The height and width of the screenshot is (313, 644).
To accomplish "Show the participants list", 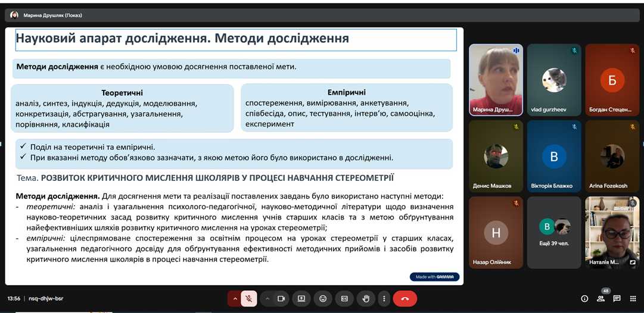I will coord(601,298).
